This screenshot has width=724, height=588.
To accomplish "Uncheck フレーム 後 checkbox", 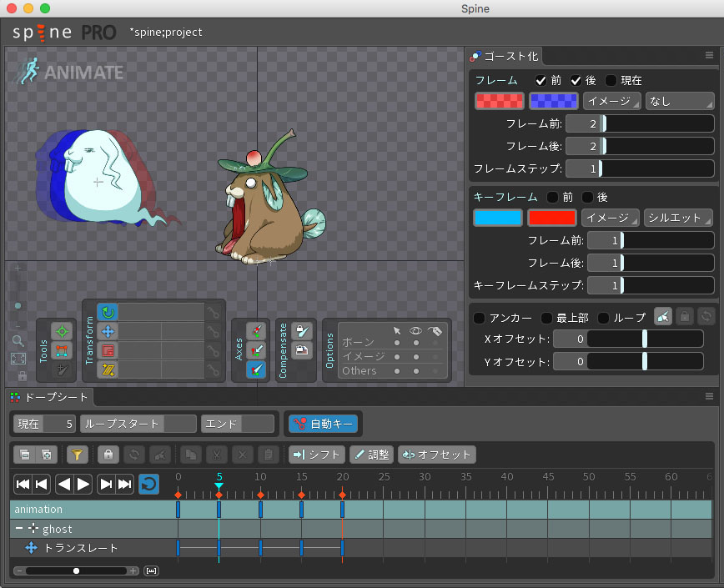I will [576, 81].
